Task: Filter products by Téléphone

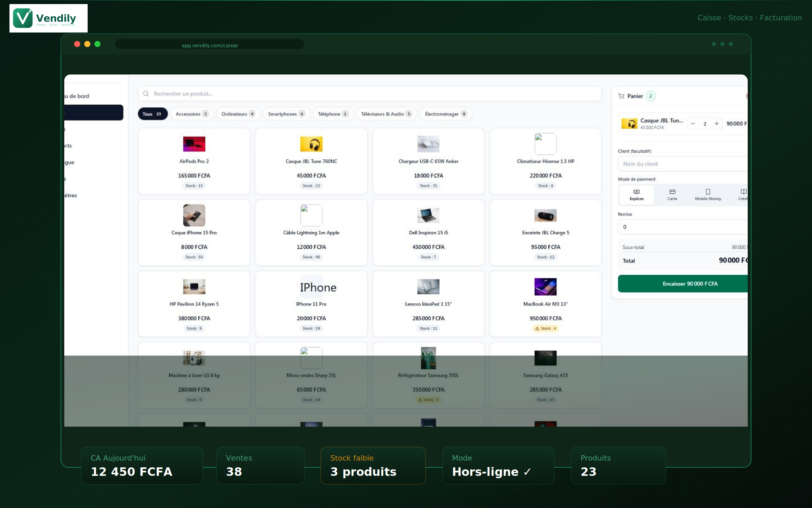Action: (333, 114)
